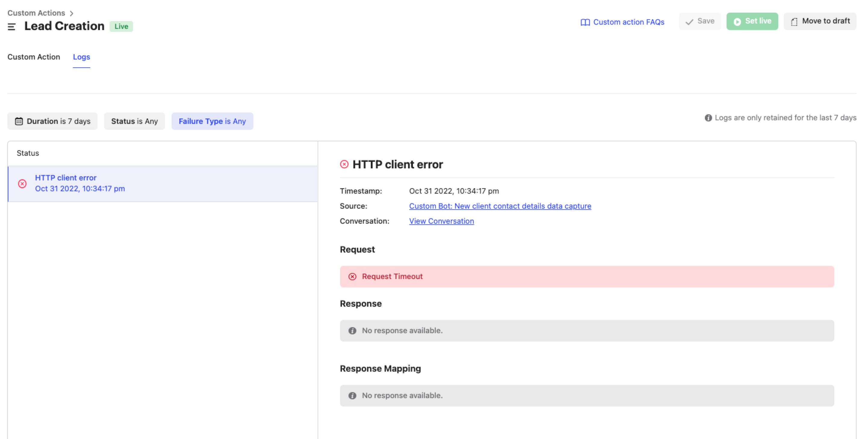Image resolution: width=868 pixels, height=439 pixels.
Task: Click the breadcrumb chevron arrow
Action: (71, 13)
